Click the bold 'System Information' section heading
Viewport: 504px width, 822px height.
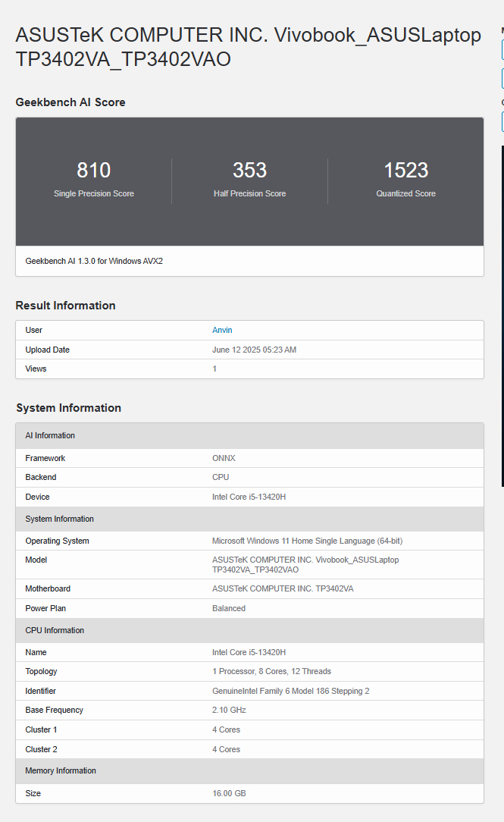(x=69, y=408)
